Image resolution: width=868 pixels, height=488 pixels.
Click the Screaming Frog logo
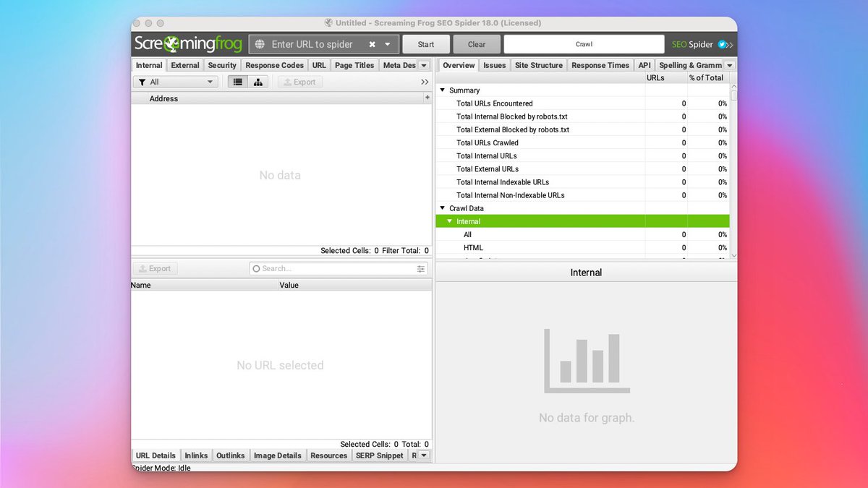[189, 44]
